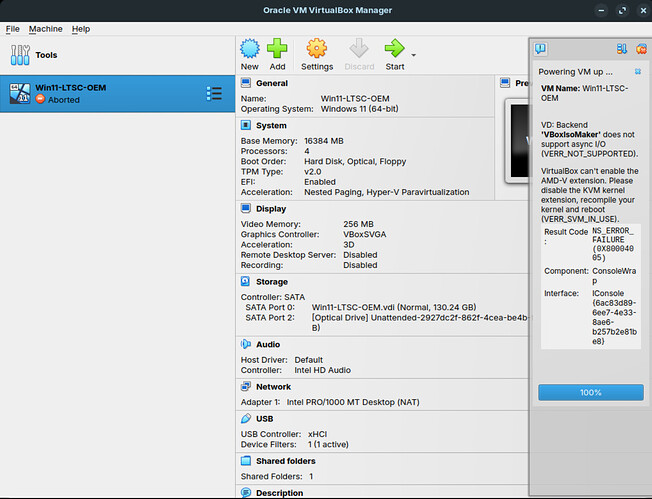This screenshot has height=499, width=652.
Task: Click the USB section plug icon
Action: 246,418
